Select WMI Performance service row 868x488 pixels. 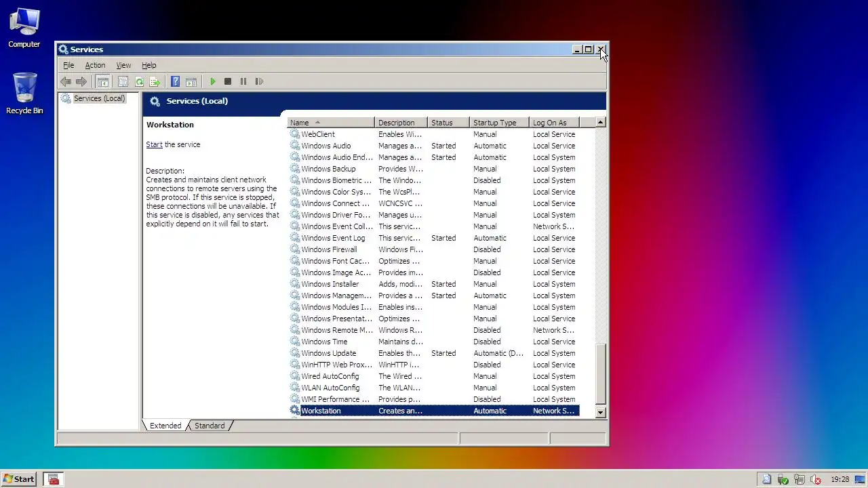(x=434, y=399)
